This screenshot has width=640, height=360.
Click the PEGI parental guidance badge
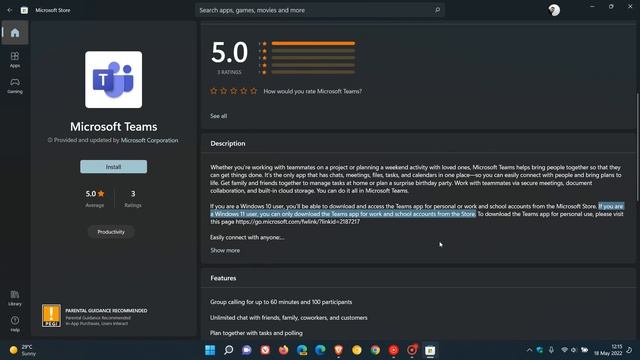pos(51,316)
